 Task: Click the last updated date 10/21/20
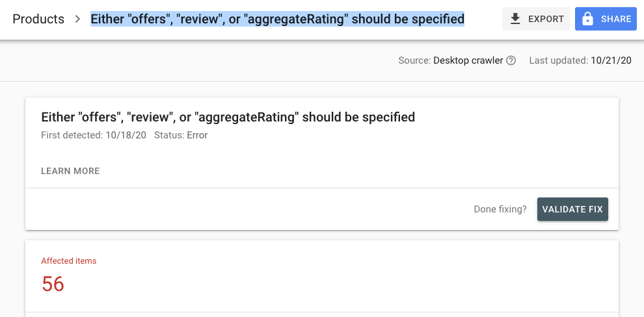(x=611, y=60)
